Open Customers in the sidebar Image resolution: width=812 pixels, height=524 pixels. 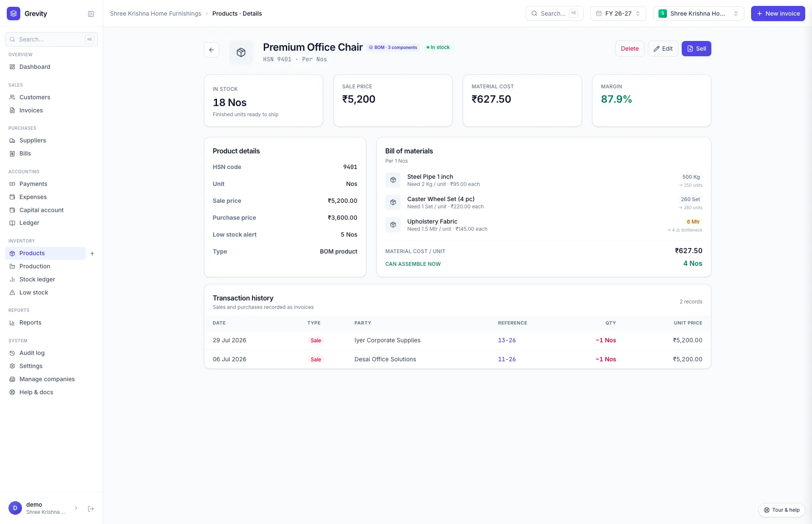51,97
